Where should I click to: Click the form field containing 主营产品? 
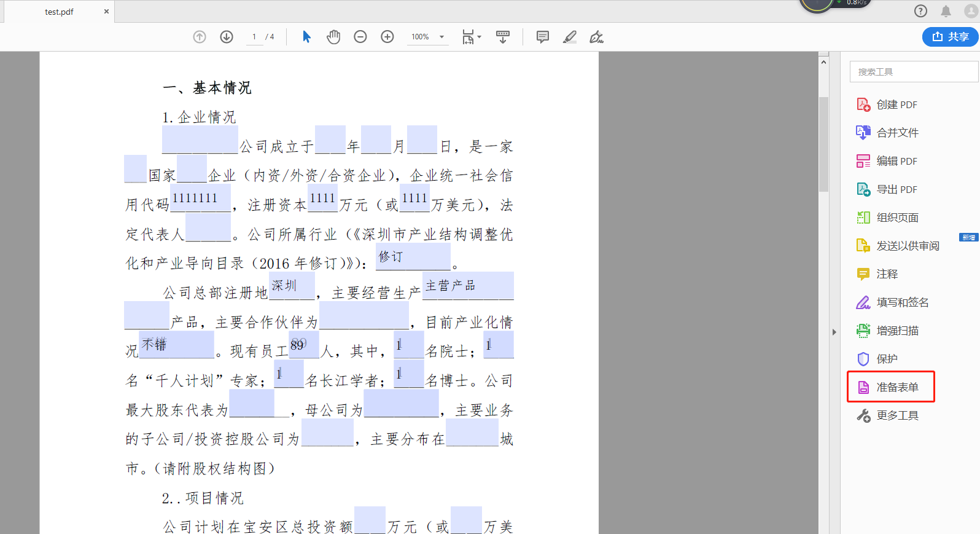(x=468, y=286)
